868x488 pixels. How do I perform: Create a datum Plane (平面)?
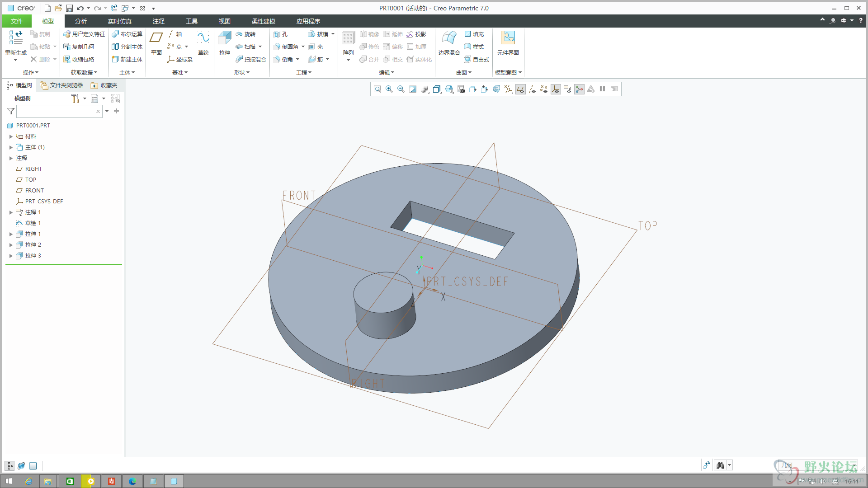coord(156,43)
